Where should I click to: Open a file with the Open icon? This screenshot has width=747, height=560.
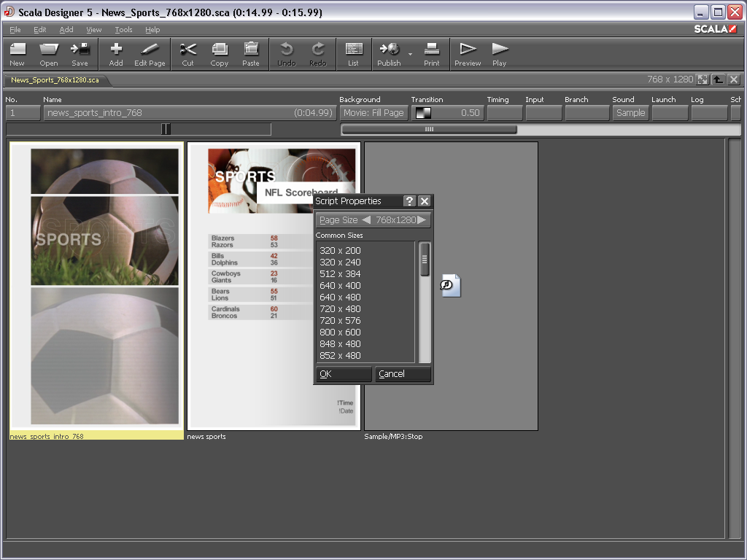pos(49,53)
